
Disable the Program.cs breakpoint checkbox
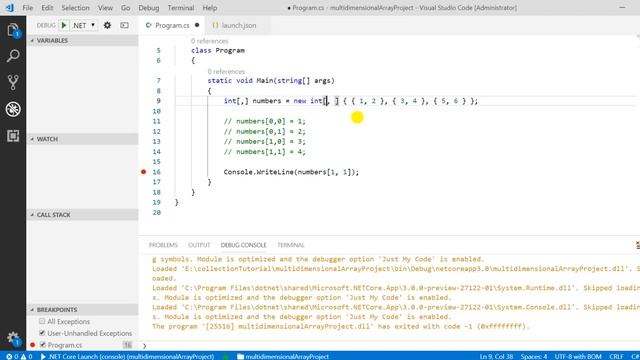point(42,344)
